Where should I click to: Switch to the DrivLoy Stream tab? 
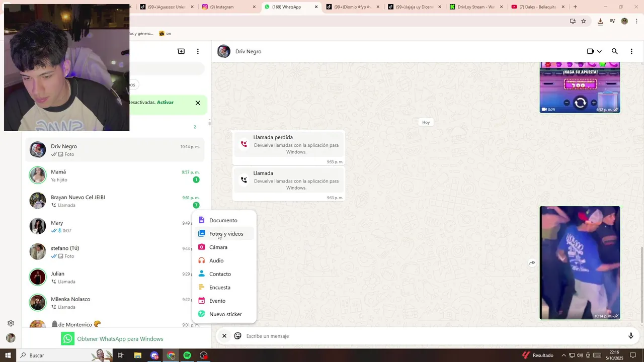tap(476, 7)
